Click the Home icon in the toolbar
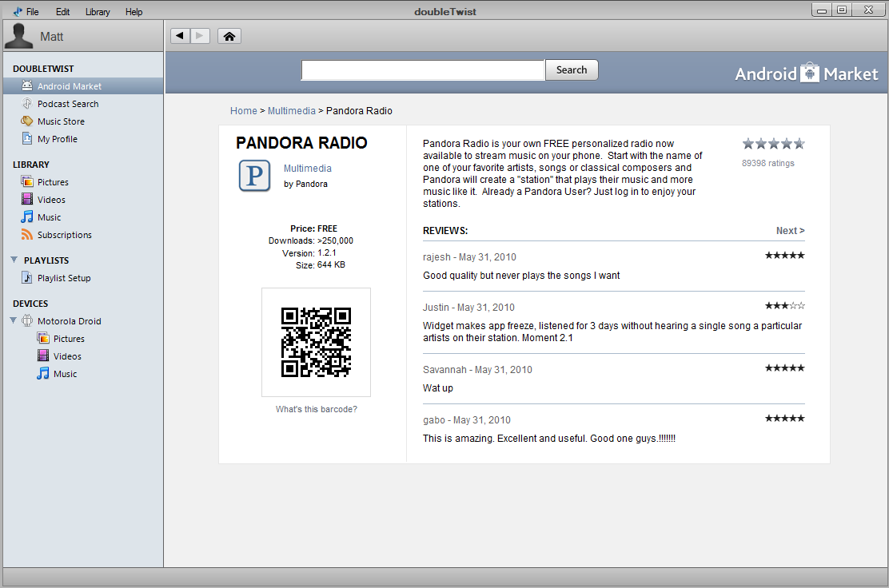 229,36
